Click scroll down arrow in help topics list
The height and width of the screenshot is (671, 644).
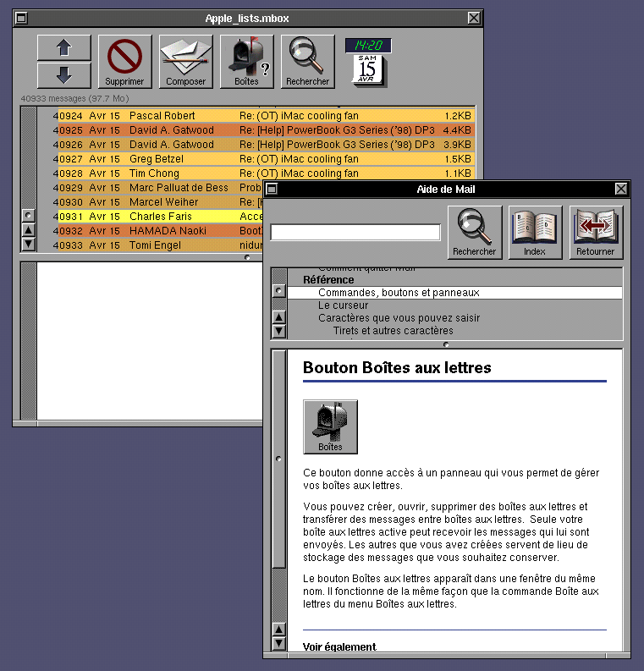(x=279, y=331)
